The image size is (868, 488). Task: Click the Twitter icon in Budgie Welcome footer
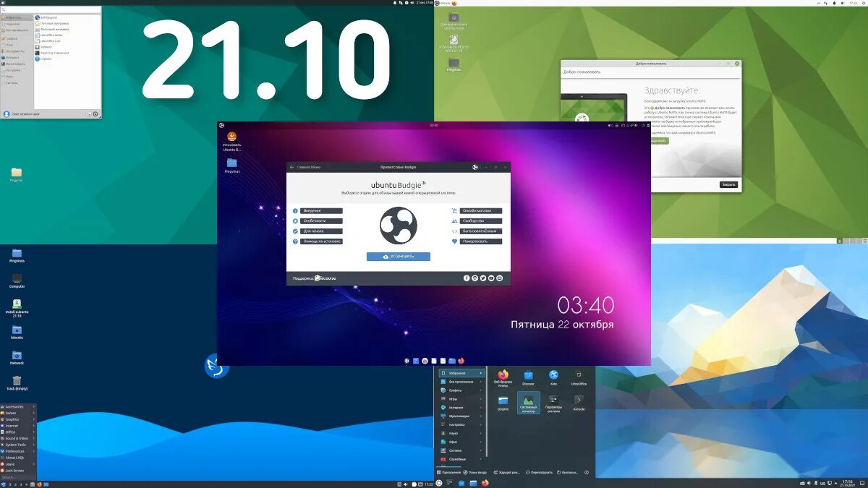pyautogui.click(x=483, y=278)
